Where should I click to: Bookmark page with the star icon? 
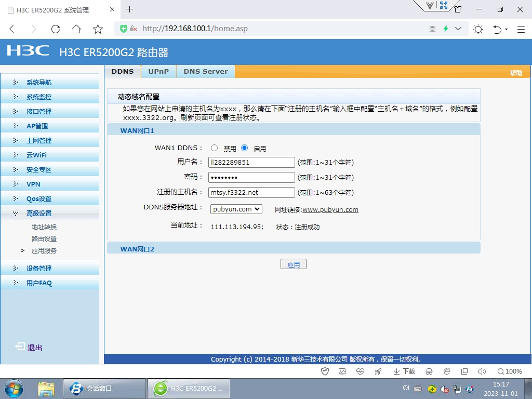[98, 29]
